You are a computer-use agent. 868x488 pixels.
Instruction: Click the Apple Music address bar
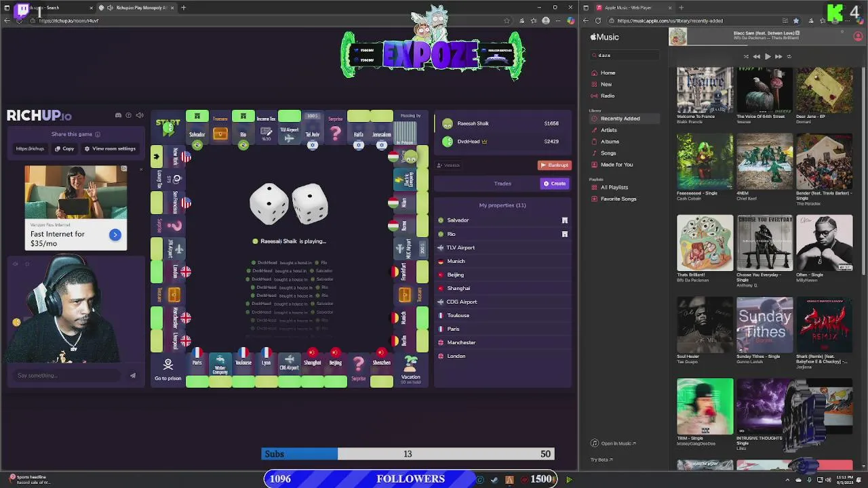tap(692, 20)
